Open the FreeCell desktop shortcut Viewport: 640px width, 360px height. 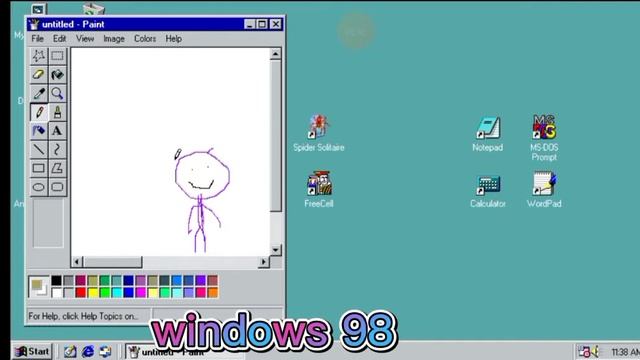point(319,189)
